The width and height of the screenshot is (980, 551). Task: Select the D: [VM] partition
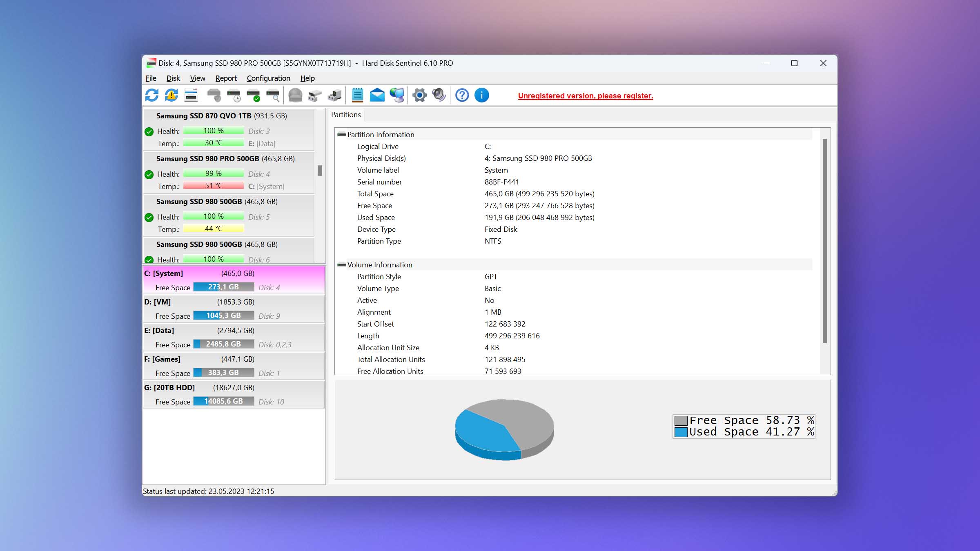234,309
